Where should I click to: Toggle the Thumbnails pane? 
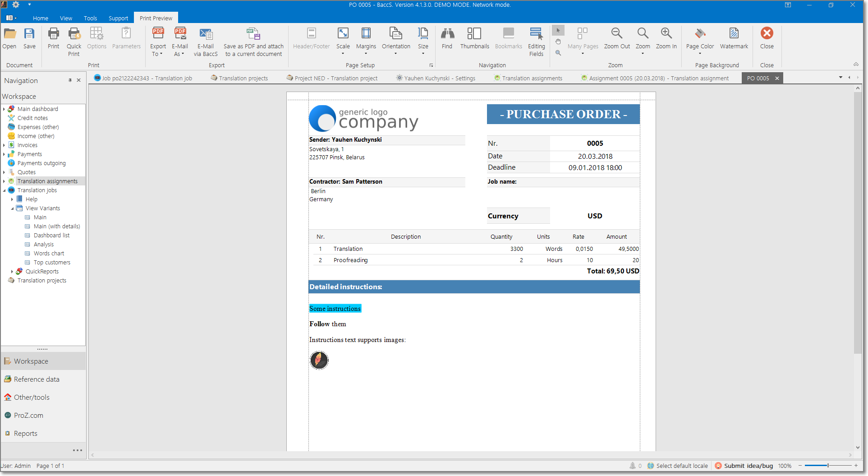click(474, 38)
